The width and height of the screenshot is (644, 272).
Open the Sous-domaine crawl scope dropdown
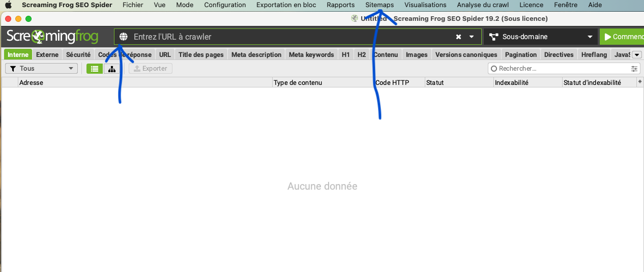point(541,37)
